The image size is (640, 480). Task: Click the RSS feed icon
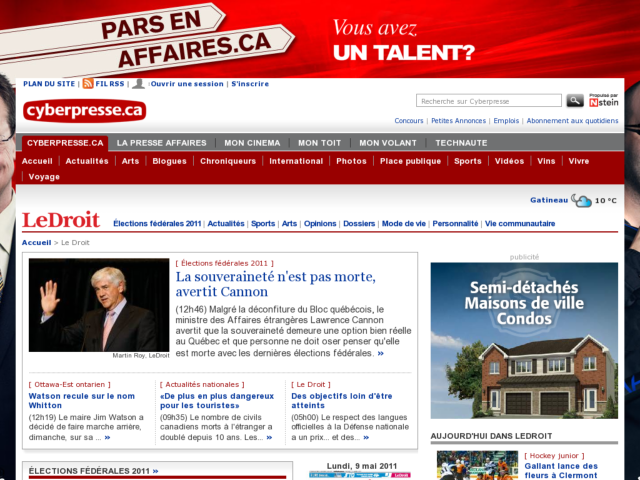pyautogui.click(x=88, y=84)
